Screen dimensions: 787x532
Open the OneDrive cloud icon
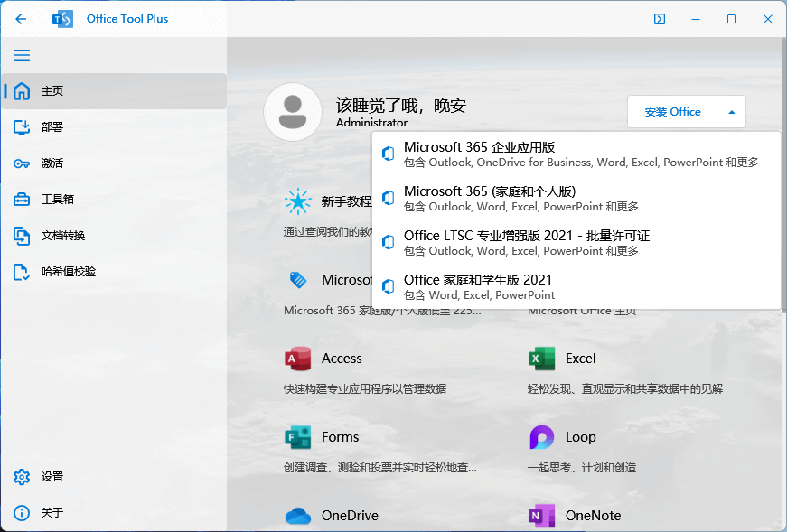pyautogui.click(x=297, y=516)
